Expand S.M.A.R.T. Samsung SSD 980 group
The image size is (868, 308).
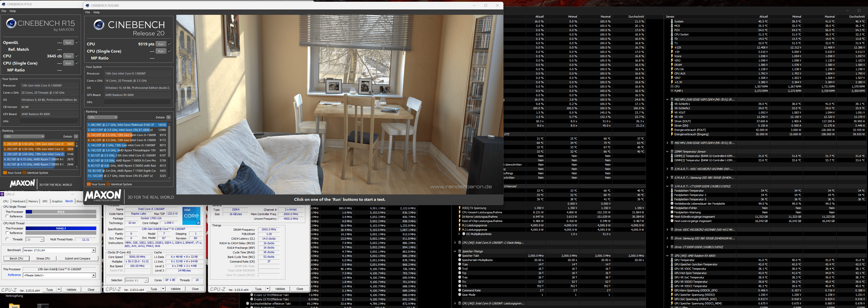[x=667, y=178]
